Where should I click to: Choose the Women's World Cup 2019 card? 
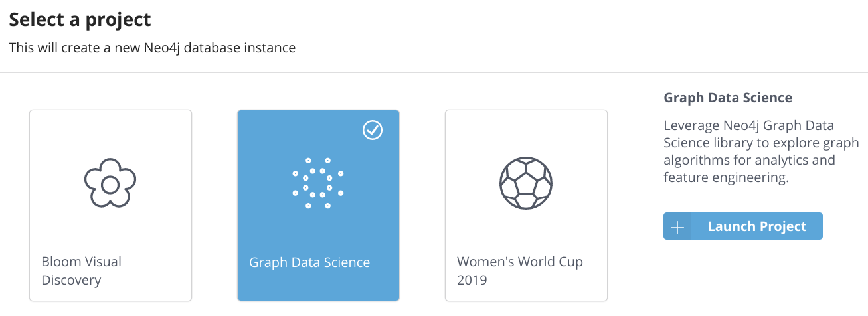coord(526,204)
